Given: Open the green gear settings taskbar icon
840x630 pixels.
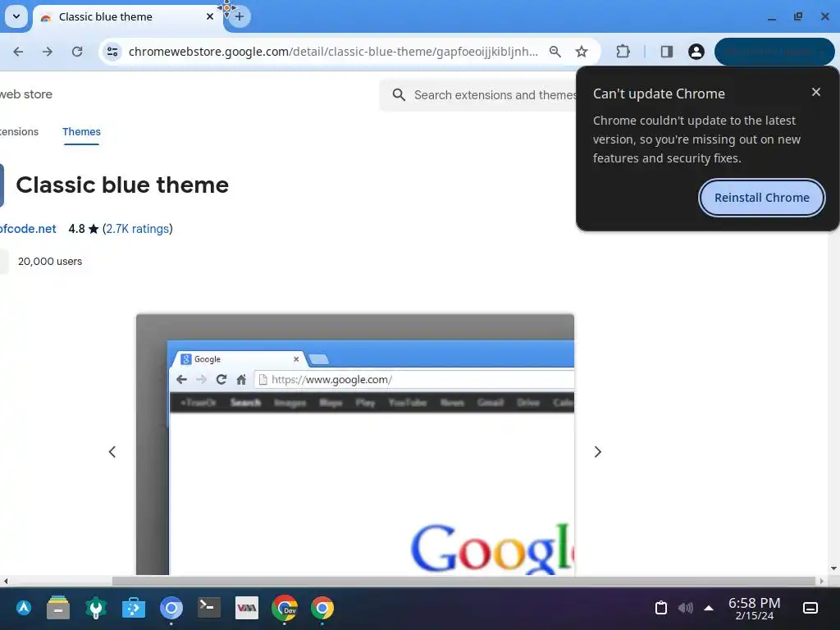Looking at the screenshot, I should (x=96, y=608).
